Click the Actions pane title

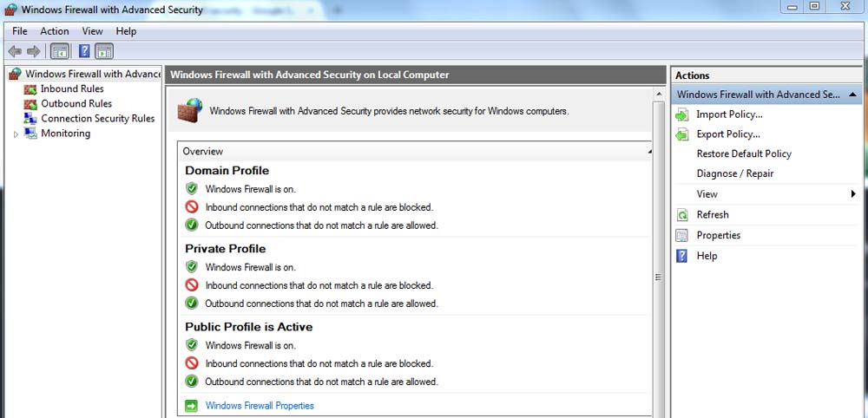coord(692,75)
